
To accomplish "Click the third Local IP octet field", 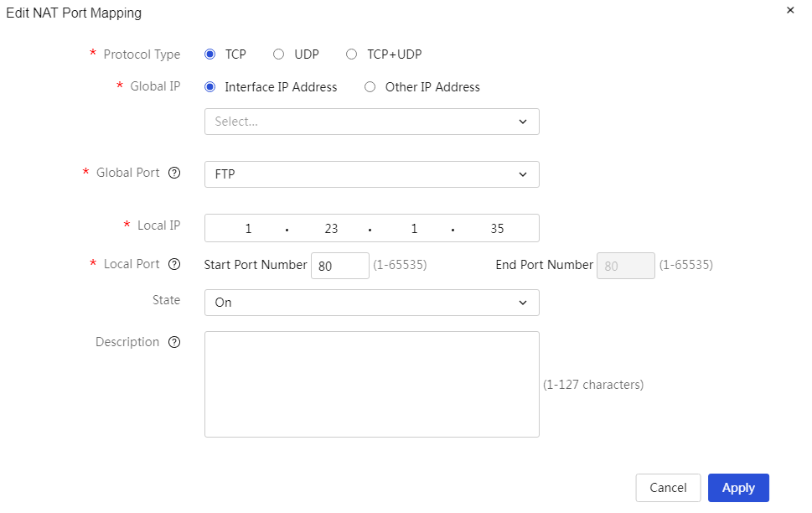I will point(414,229).
